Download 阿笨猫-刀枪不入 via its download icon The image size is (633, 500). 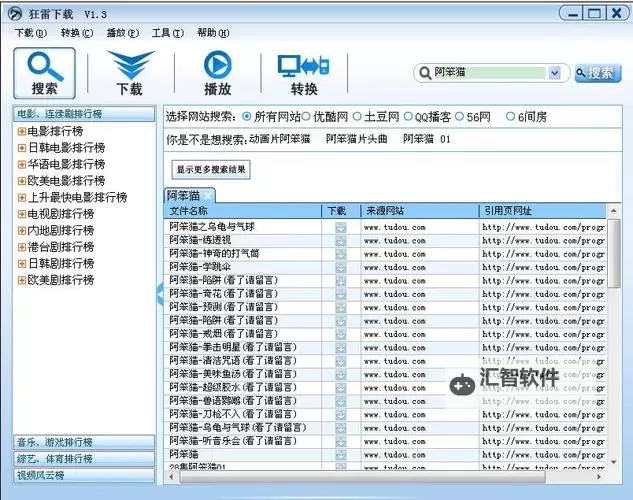341,414
